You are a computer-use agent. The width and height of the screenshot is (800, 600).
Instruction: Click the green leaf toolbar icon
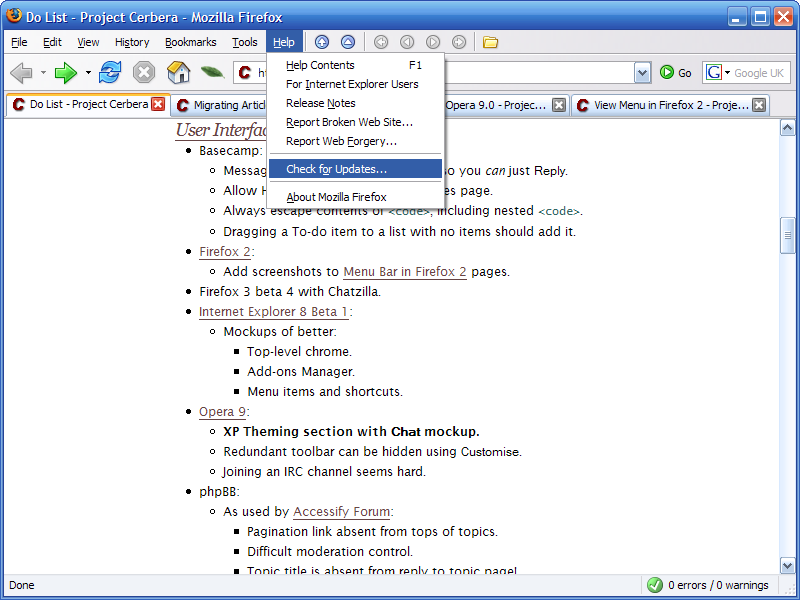(212, 72)
